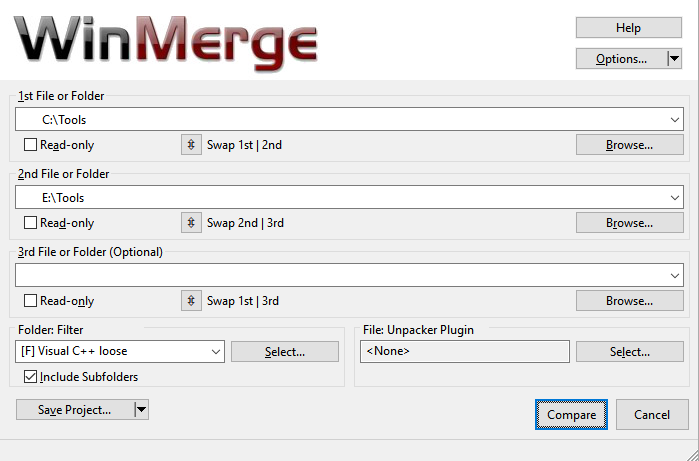
Task: Browse for the 1st file or folder
Action: point(629,145)
